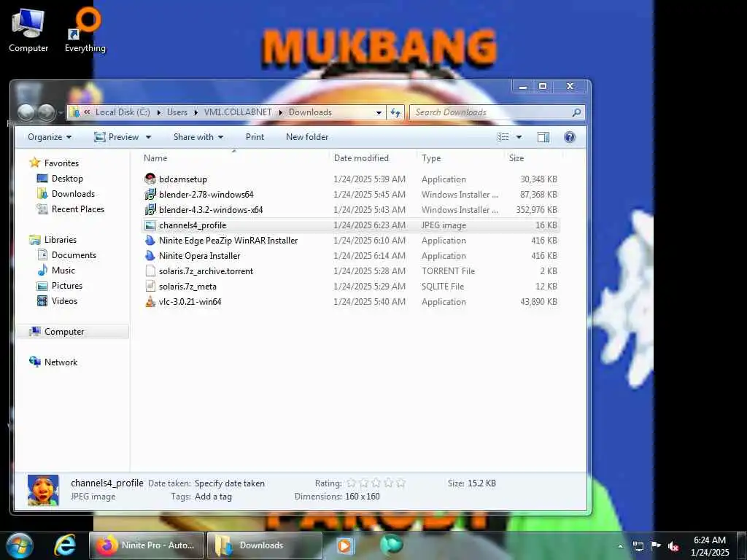Open Desktop in Favorites

(67, 179)
